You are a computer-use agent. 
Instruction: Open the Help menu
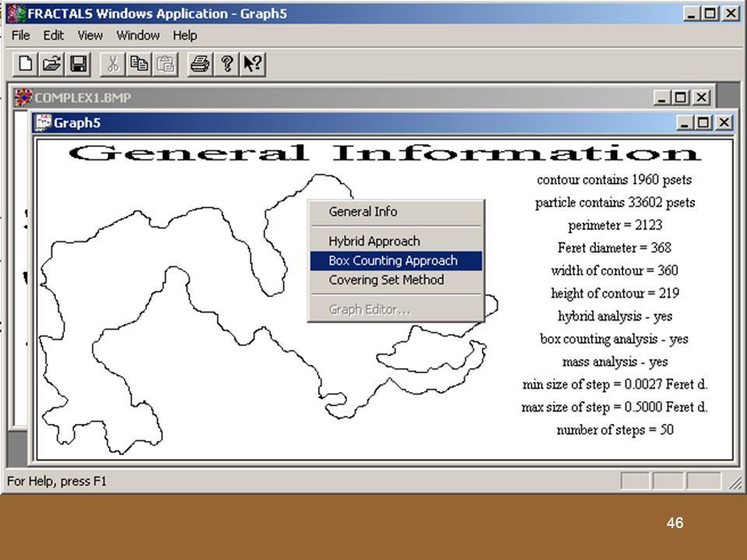[x=185, y=36]
